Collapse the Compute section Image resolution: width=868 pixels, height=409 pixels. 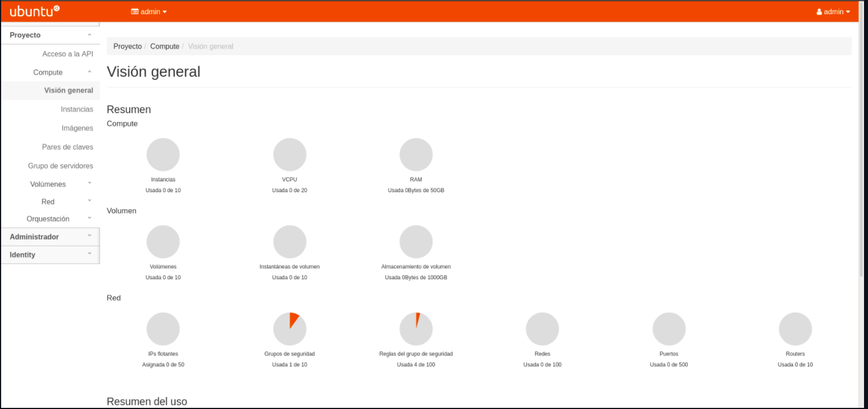[48, 72]
